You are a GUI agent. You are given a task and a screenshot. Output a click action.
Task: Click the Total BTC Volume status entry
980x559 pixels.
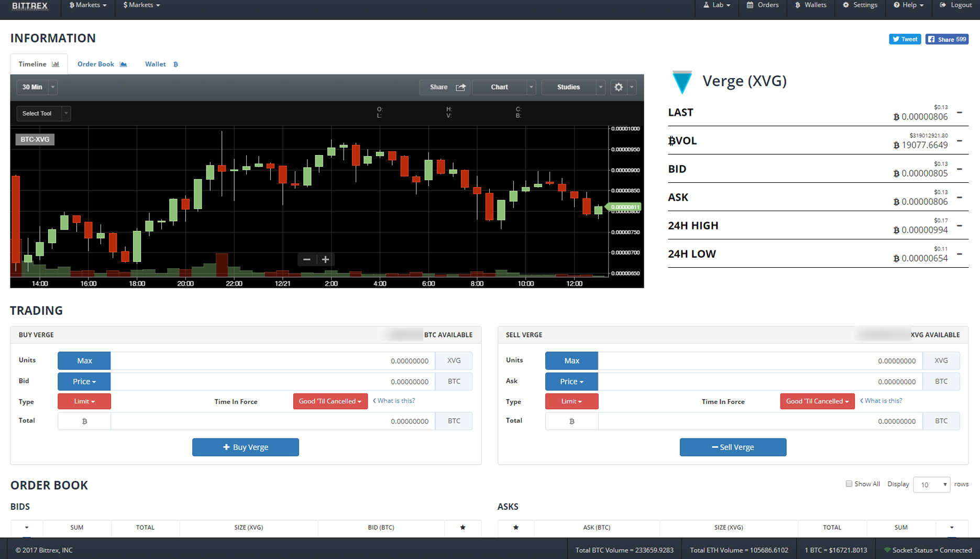[624, 550]
